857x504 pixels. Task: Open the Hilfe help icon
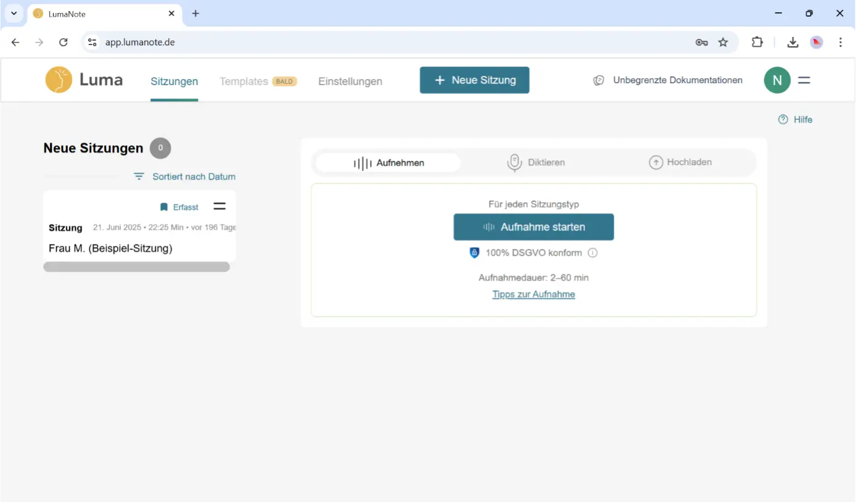[x=783, y=120]
